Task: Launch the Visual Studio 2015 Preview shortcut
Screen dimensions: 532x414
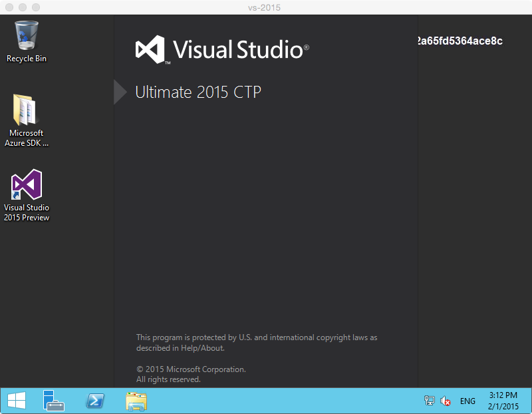Action: point(27,195)
